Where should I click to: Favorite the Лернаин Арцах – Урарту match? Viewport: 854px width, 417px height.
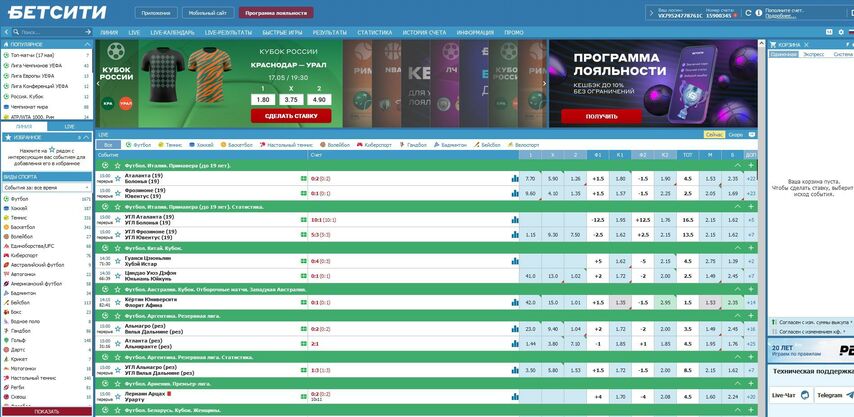tap(118, 396)
